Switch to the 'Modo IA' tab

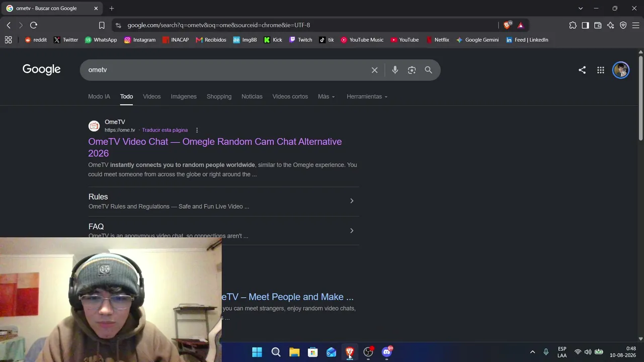pos(99,97)
